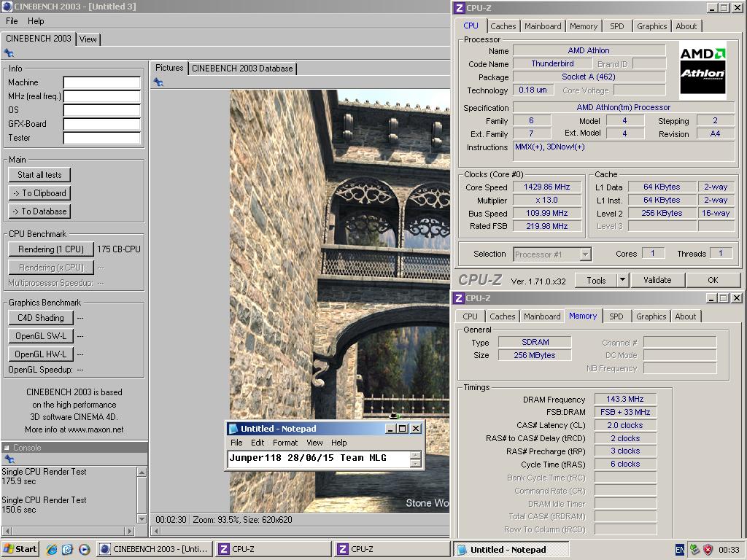Open the Memory tab in upper CPU-Z
The image size is (747, 560).
[x=584, y=26]
